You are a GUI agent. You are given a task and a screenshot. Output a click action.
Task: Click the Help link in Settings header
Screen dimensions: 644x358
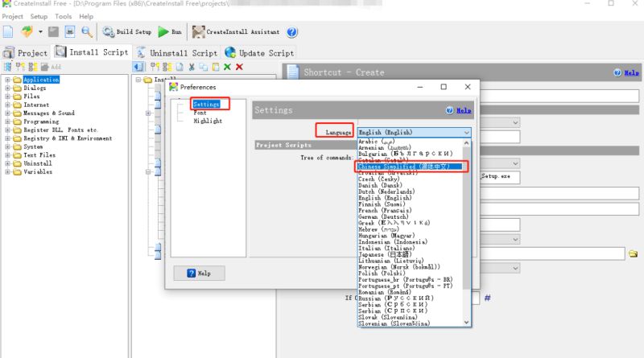tap(460, 110)
